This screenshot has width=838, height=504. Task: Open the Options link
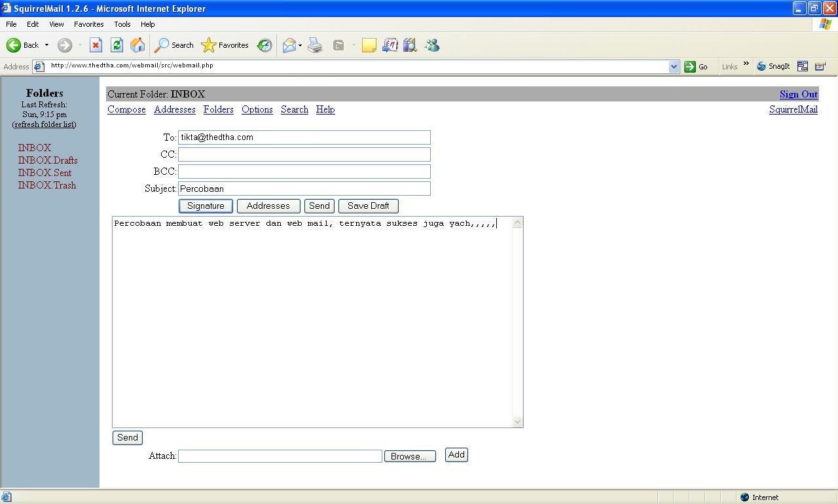point(257,109)
